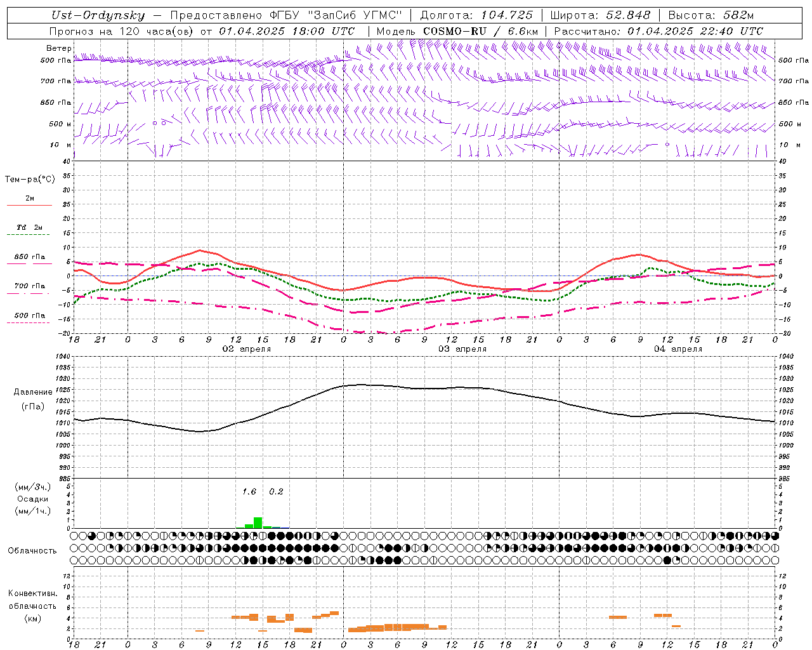Click the tallest green precipitation bar
Viewport: 812px width, 650px height.
click(x=258, y=522)
